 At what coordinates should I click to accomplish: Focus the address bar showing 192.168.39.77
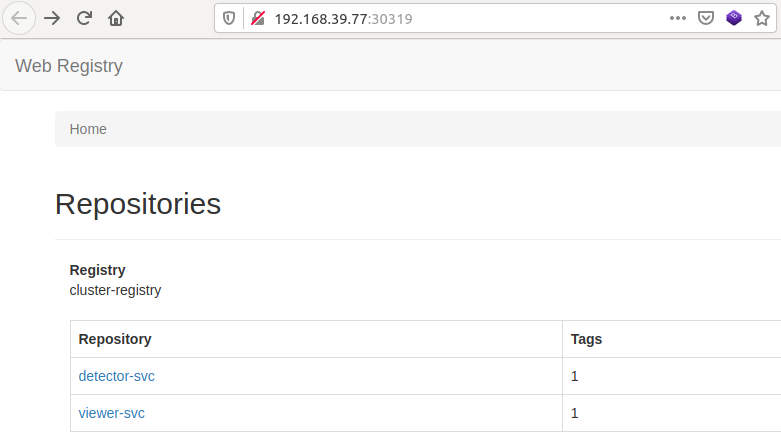coord(450,18)
